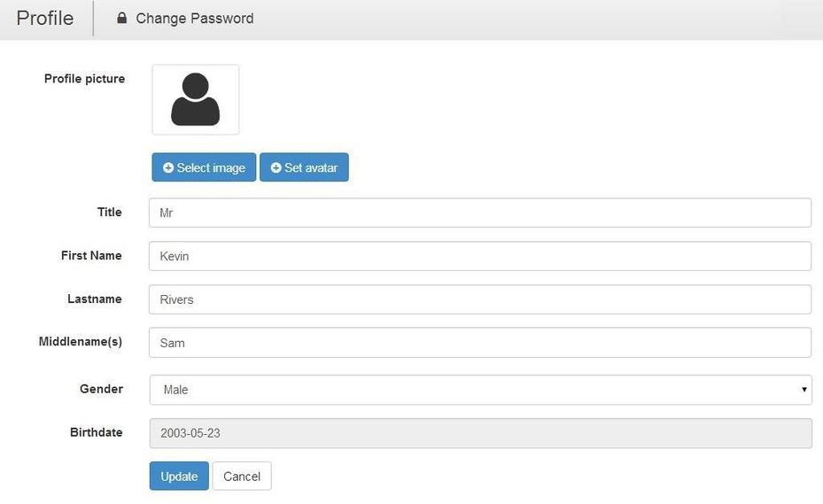Image resolution: width=823 pixels, height=504 pixels.
Task: Click the Select image button
Action: 204,167
